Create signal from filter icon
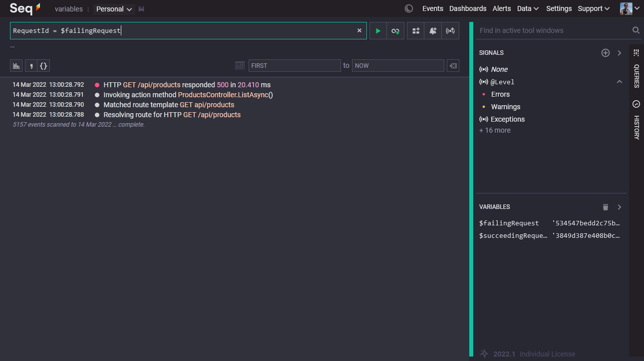This screenshot has width=644, height=361. pos(450,30)
